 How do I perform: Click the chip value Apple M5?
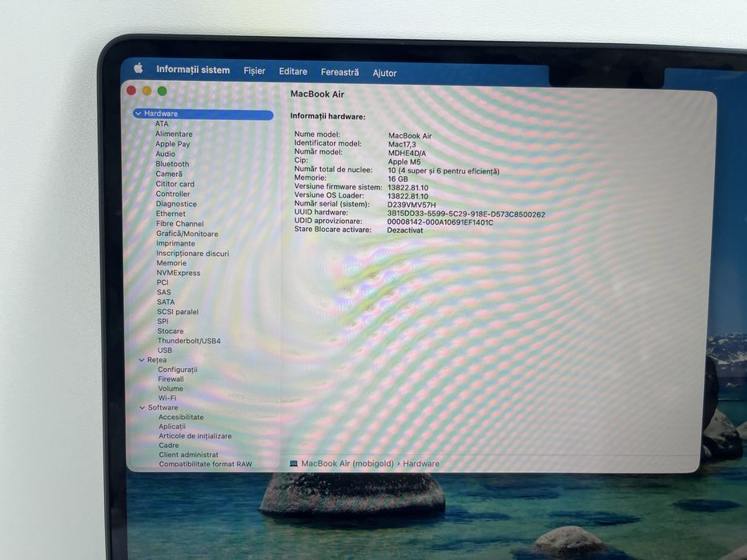[x=404, y=162]
